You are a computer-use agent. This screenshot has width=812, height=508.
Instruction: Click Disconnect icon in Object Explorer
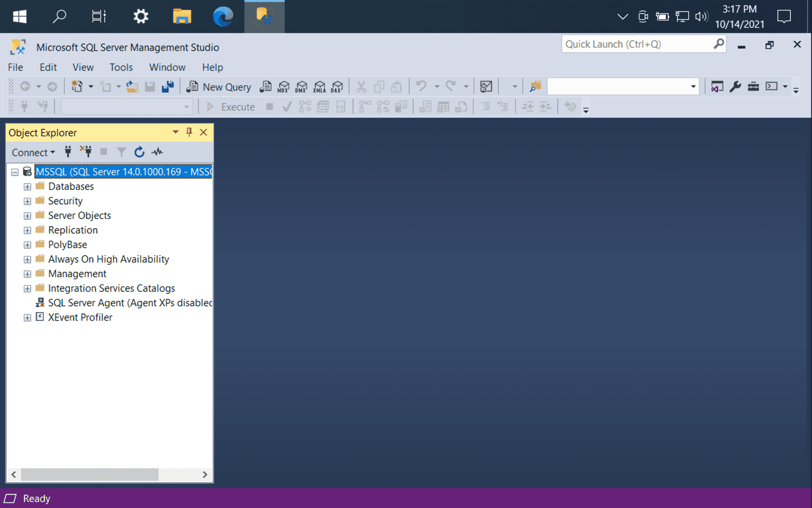coord(86,152)
